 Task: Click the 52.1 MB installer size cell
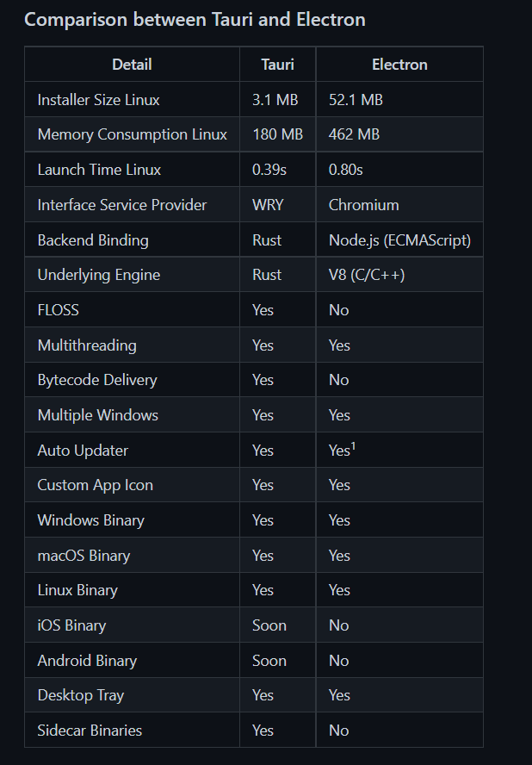[x=356, y=100]
